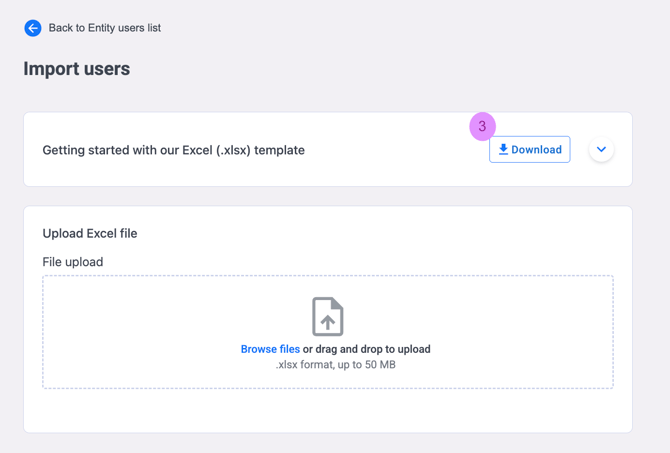This screenshot has width=670, height=453.
Task: Click the Import users page heading
Action: (x=77, y=69)
